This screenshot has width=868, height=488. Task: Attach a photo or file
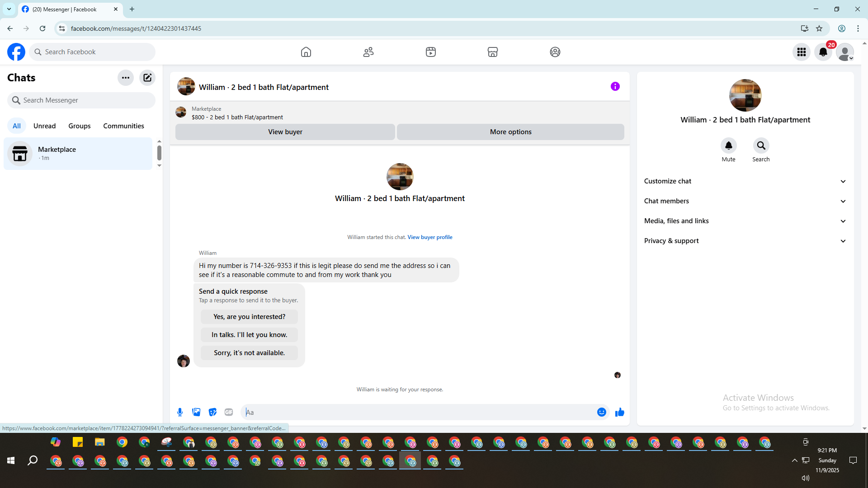(196, 412)
